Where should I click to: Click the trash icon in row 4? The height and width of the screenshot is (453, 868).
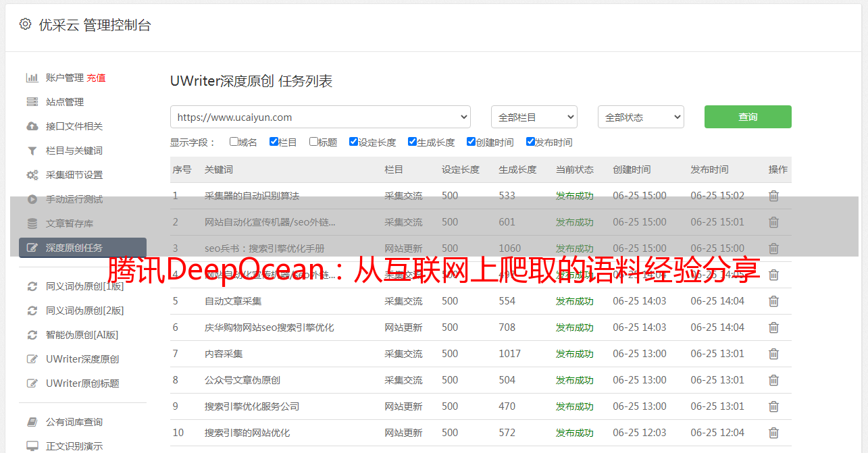point(774,275)
